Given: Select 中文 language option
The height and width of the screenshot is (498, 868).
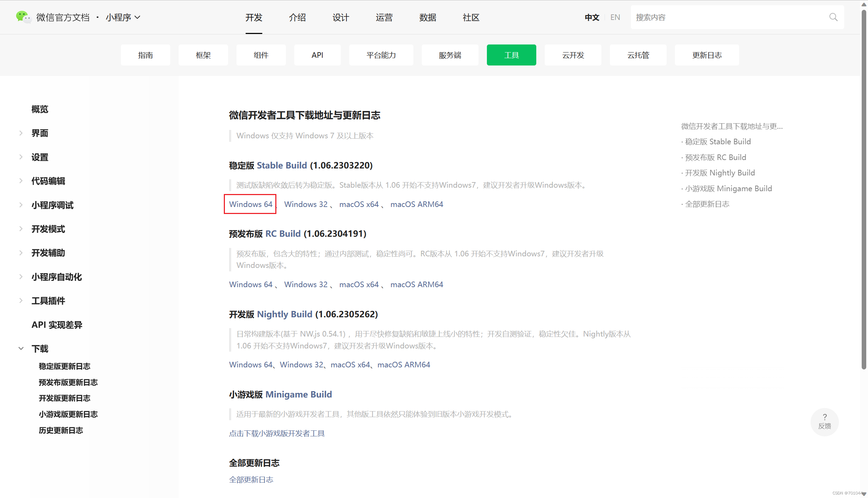Looking at the screenshot, I should 592,17.
